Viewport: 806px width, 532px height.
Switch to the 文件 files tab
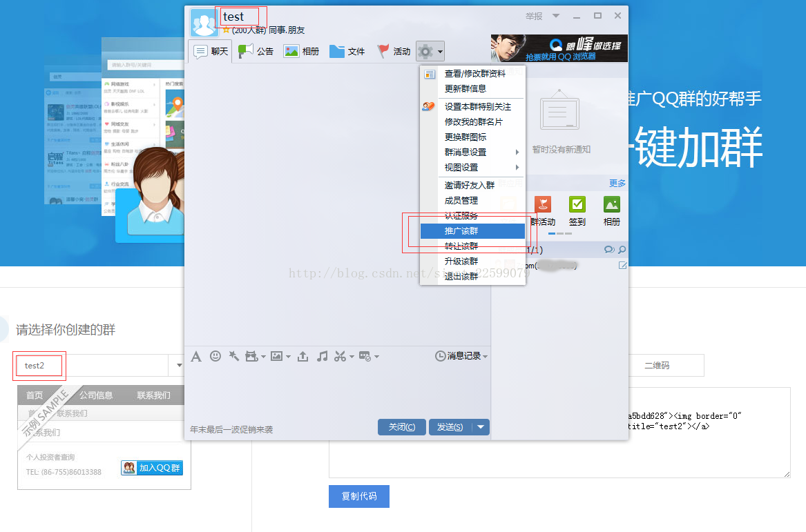[347, 51]
